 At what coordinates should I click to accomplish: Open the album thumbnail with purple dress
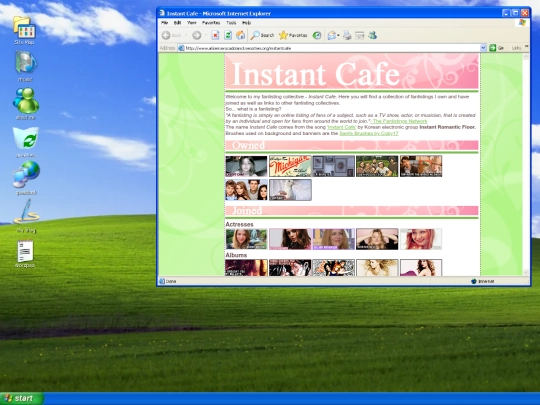(x=421, y=268)
